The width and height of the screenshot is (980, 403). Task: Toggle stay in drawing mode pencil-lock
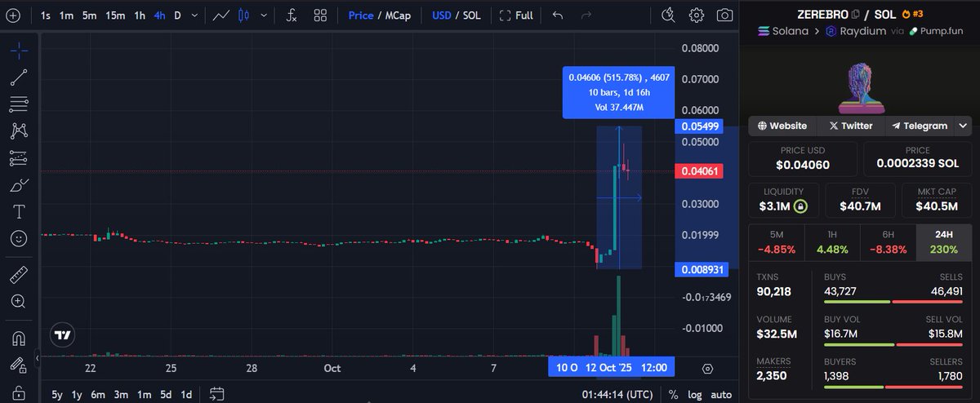coord(19,365)
